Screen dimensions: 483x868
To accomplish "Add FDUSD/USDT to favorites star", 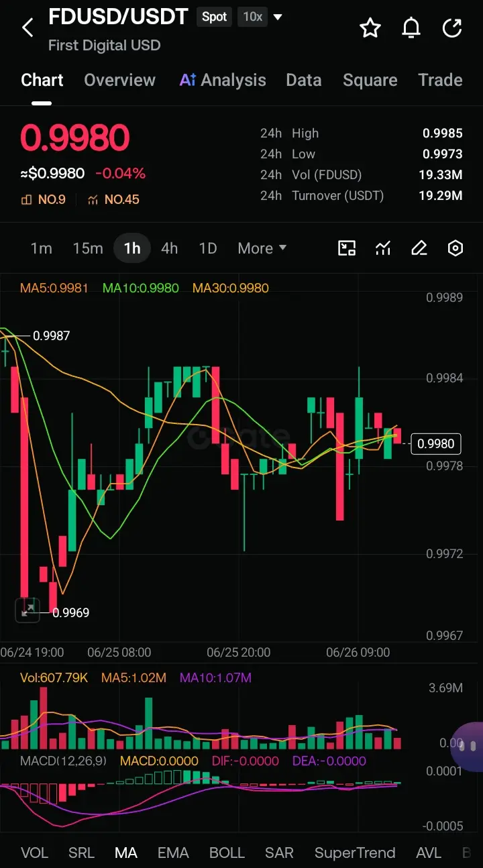I will click(370, 28).
